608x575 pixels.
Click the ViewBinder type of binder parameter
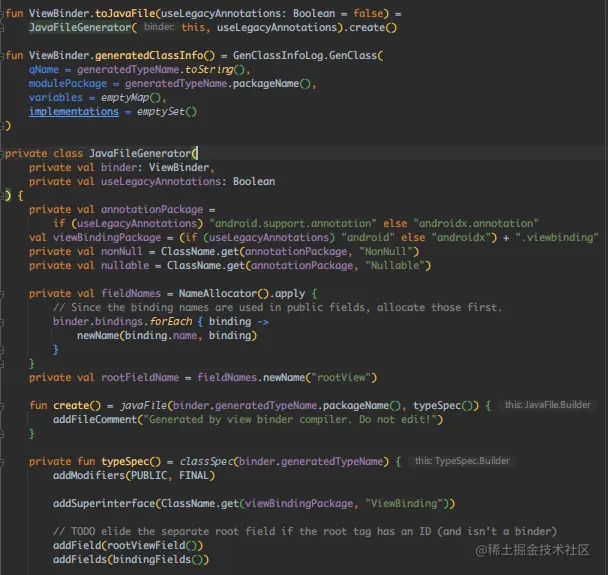click(179, 167)
